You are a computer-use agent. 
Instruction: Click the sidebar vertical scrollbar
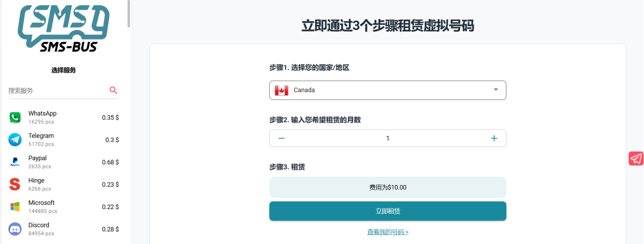(x=129, y=13)
